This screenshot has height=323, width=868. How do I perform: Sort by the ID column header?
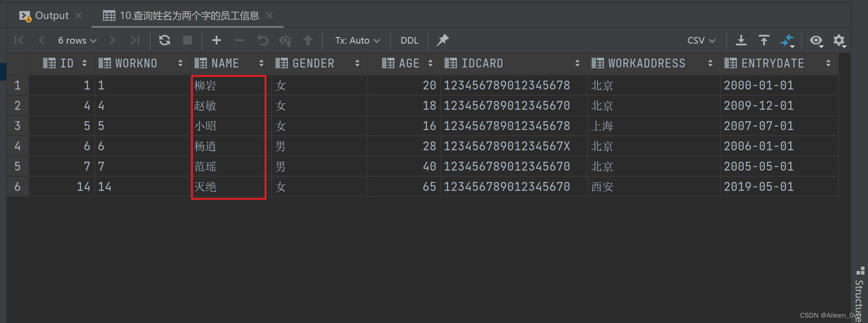coord(62,63)
